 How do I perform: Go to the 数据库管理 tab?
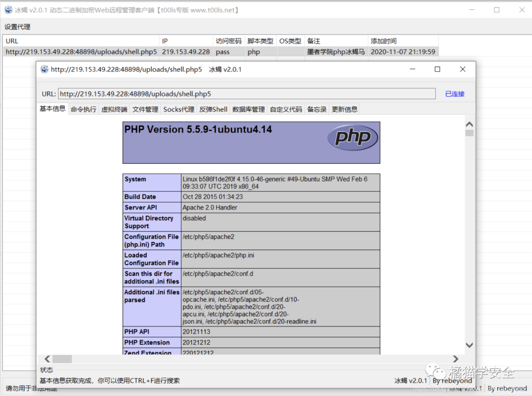coord(249,109)
